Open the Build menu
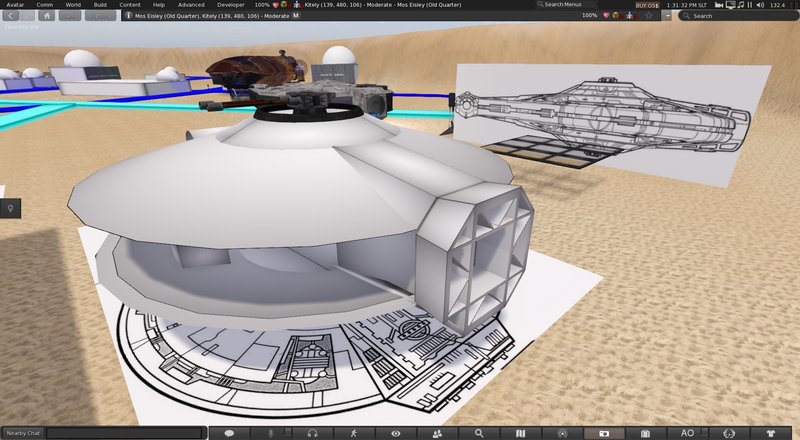The height and width of the screenshot is (440, 800). pyautogui.click(x=100, y=5)
